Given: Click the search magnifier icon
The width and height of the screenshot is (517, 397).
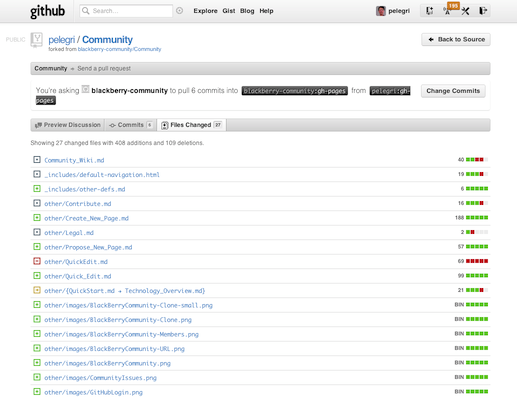Looking at the screenshot, I should click(x=86, y=11).
